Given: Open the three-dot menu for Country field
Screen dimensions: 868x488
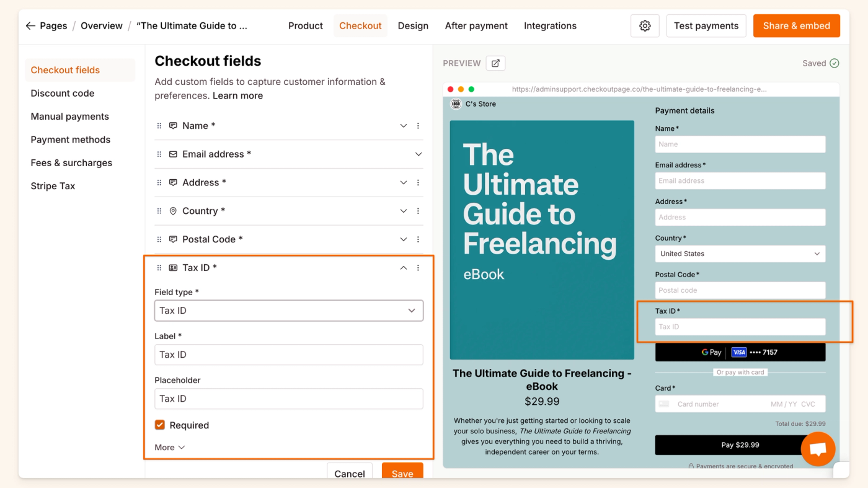Looking at the screenshot, I should 418,211.
